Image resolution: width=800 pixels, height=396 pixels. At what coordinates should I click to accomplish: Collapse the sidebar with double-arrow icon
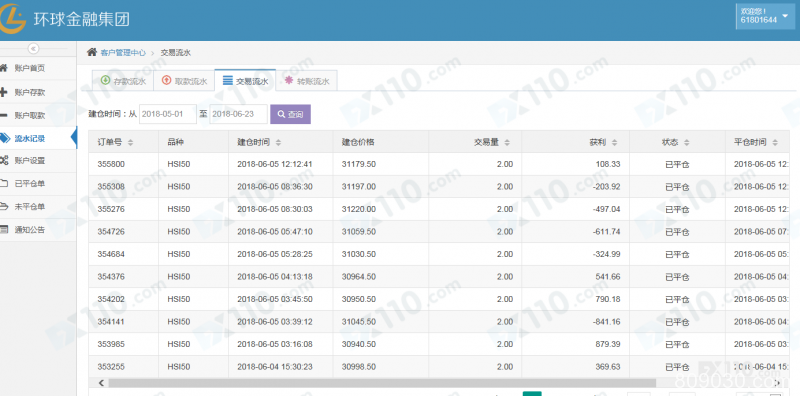33,48
